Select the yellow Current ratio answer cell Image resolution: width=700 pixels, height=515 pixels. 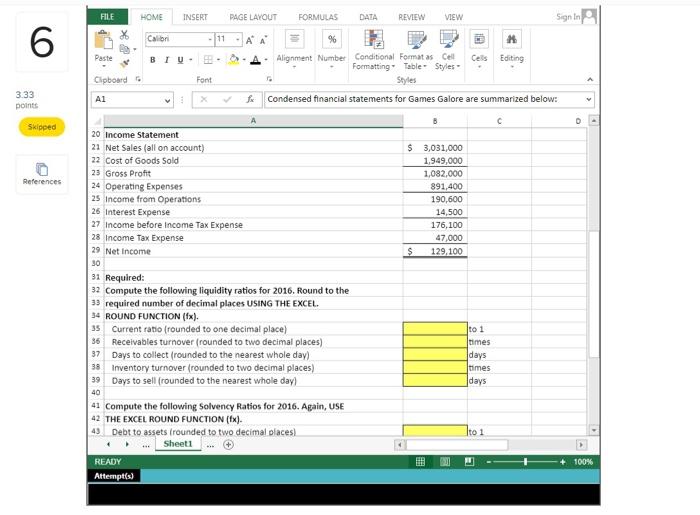pyautogui.click(x=435, y=329)
